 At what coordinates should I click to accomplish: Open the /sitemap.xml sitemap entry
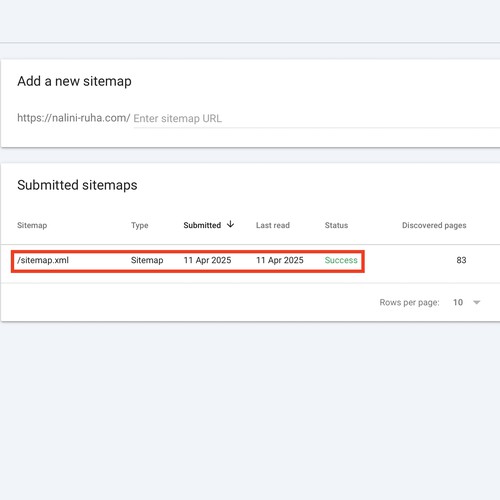point(43,260)
